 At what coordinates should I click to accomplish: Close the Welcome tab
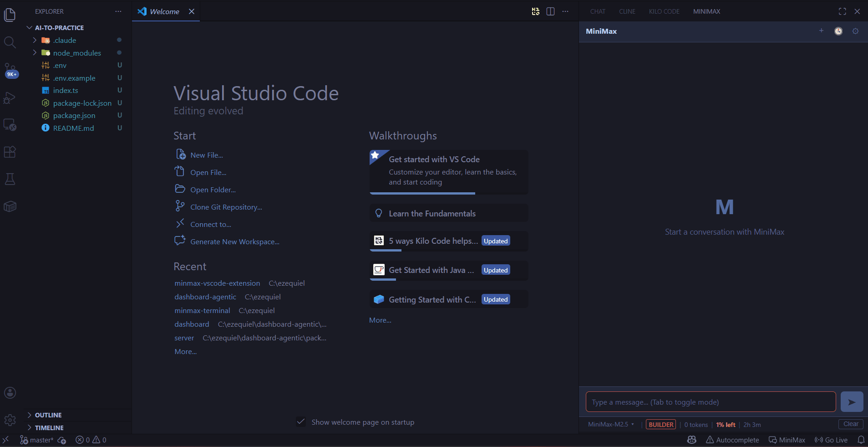(x=192, y=11)
